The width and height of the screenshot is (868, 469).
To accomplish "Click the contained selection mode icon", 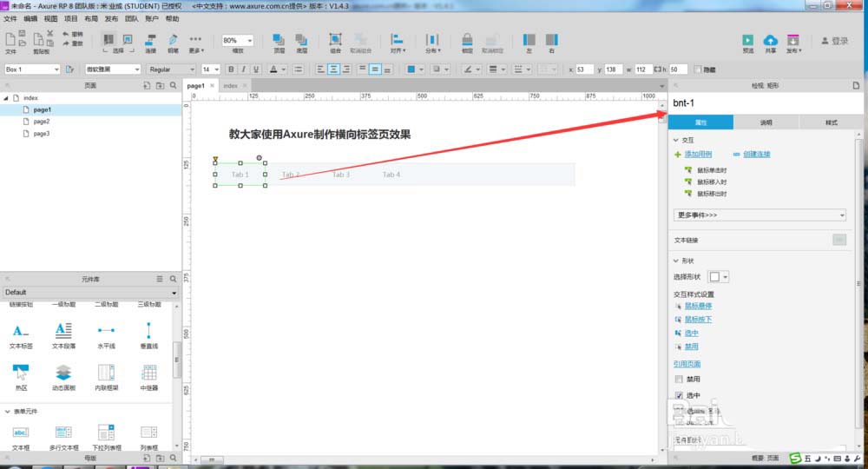I will tap(128, 39).
